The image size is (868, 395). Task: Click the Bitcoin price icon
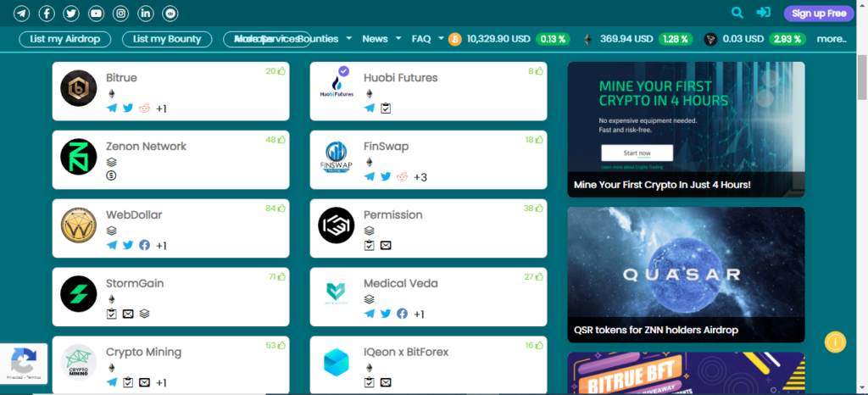click(454, 39)
